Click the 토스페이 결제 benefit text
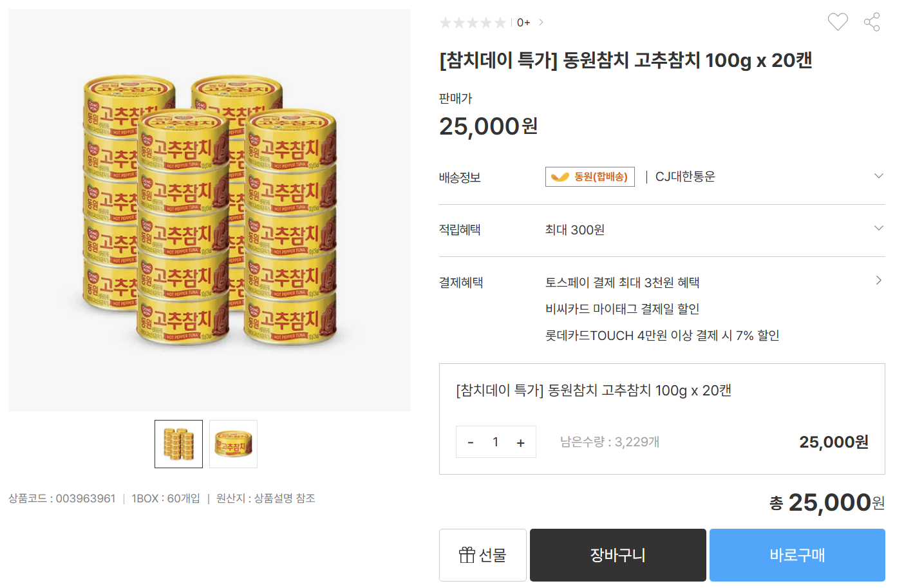The image size is (904, 588). pos(622,282)
